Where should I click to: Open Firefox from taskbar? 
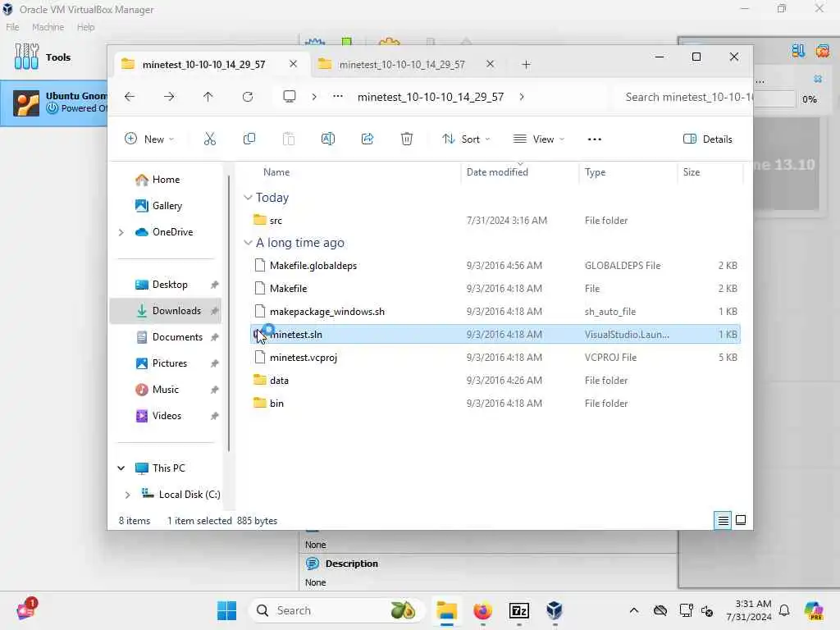click(482, 610)
